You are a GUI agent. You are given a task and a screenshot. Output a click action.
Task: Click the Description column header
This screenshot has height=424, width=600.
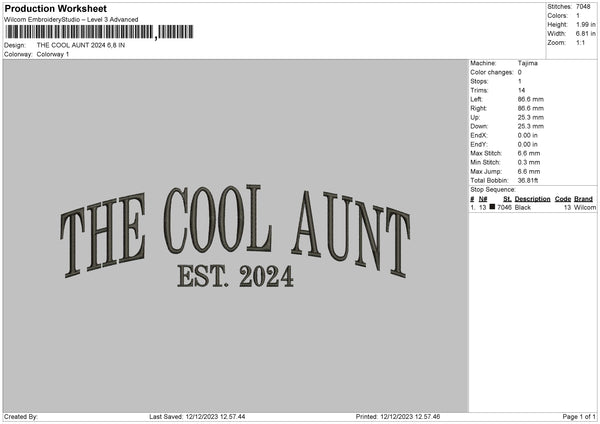(532, 199)
